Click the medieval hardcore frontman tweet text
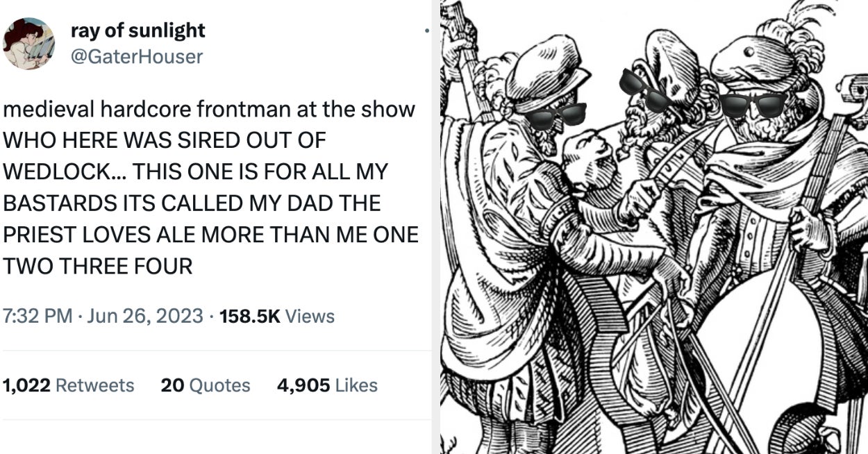This screenshot has width=868, height=454. pos(210,187)
